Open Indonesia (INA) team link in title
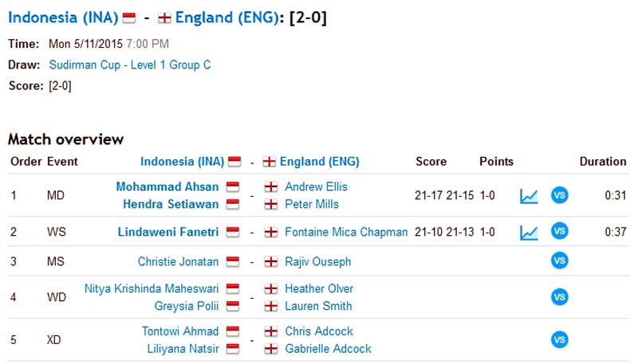 pyautogui.click(x=63, y=18)
